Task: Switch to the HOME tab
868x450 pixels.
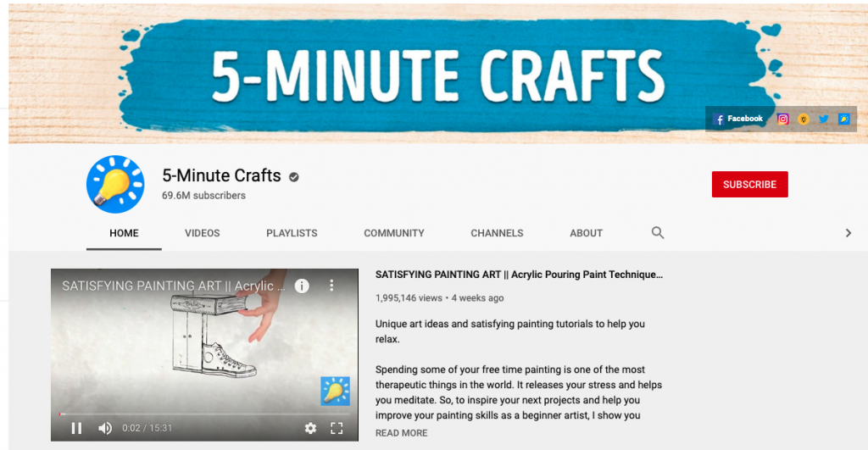Action: coord(124,234)
